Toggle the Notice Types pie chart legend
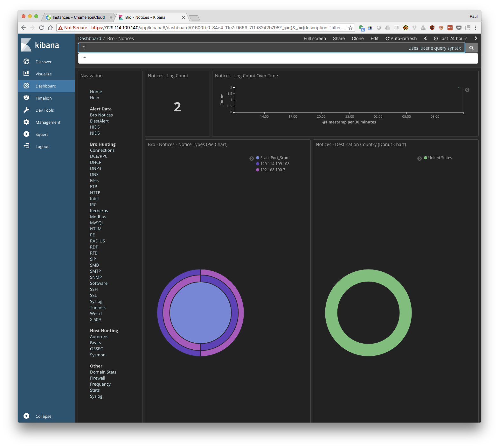 pos(252,158)
